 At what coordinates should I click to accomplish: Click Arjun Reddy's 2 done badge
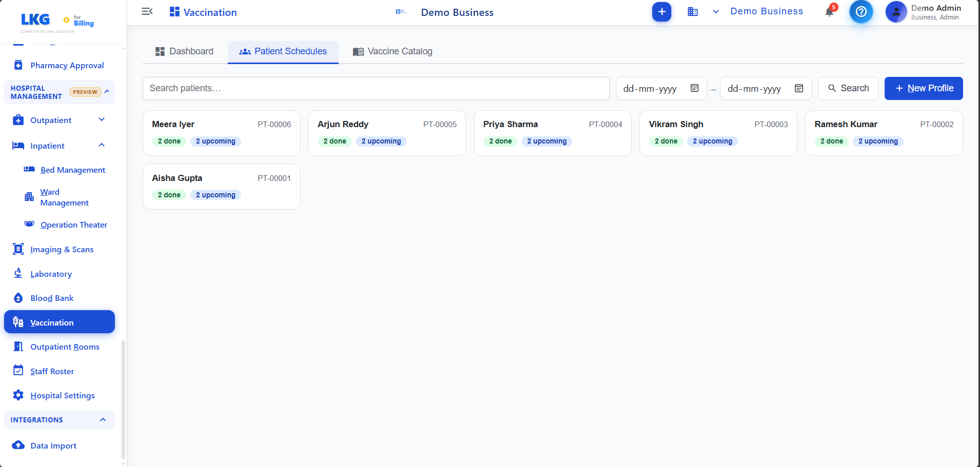(x=335, y=141)
